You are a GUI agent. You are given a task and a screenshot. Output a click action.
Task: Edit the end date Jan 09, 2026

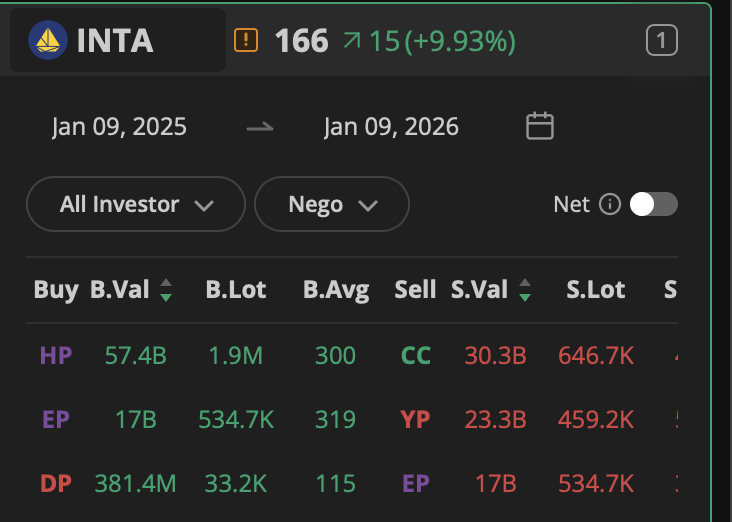391,127
